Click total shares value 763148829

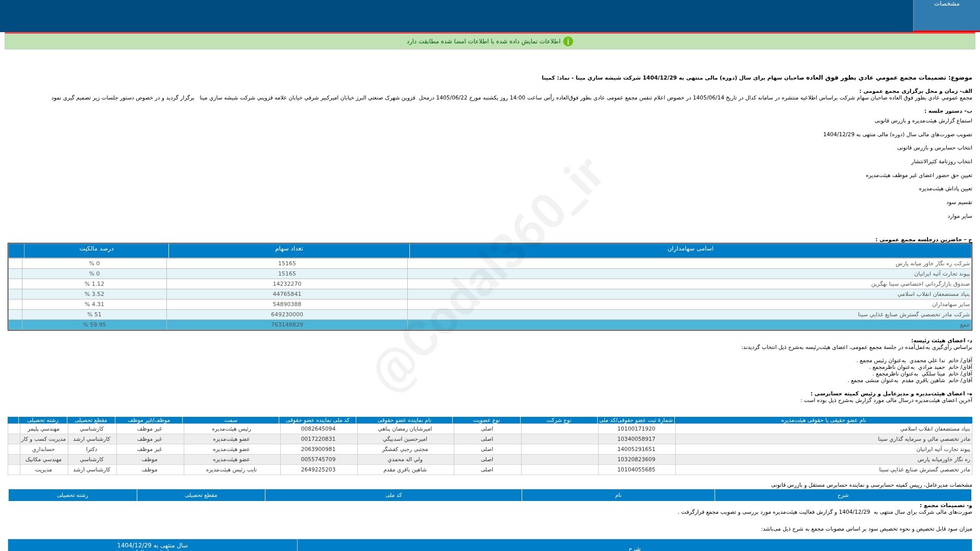point(287,325)
